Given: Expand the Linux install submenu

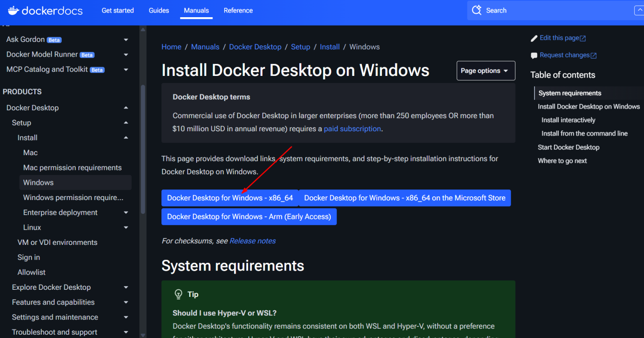Looking at the screenshot, I should 126,228.
